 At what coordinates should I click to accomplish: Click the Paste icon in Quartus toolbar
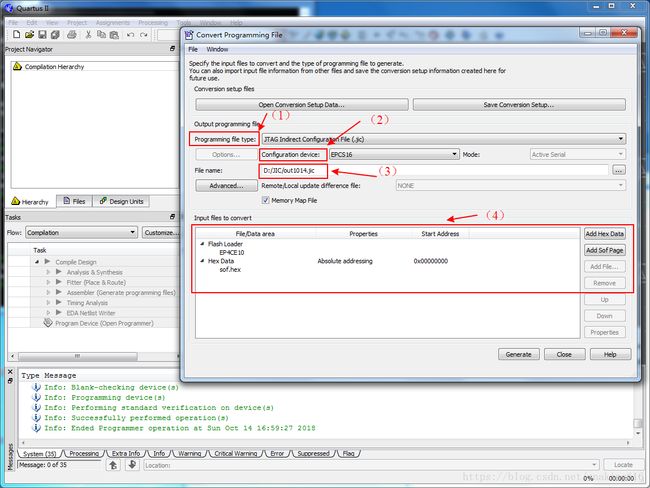(x=114, y=35)
